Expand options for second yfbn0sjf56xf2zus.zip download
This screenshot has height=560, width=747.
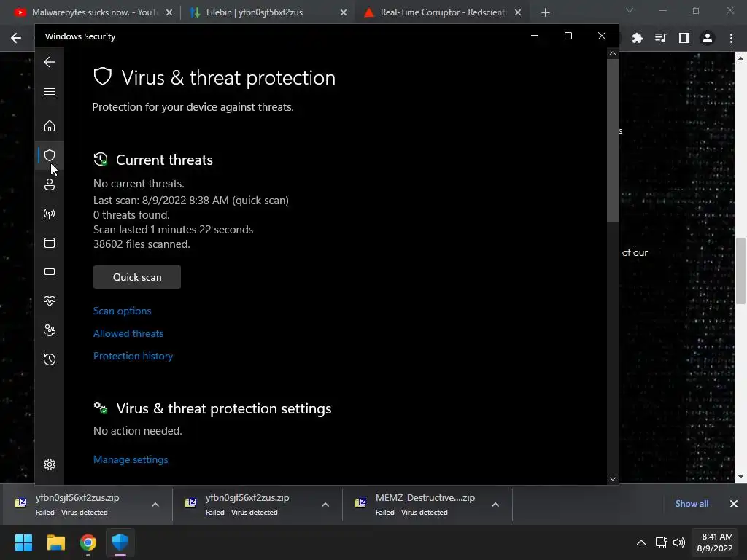pyautogui.click(x=325, y=505)
